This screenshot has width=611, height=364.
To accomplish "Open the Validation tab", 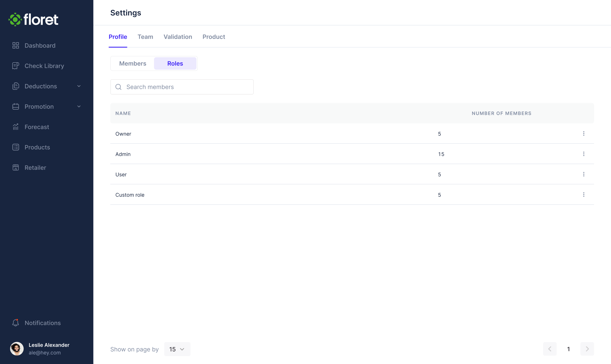I will 178,37.
